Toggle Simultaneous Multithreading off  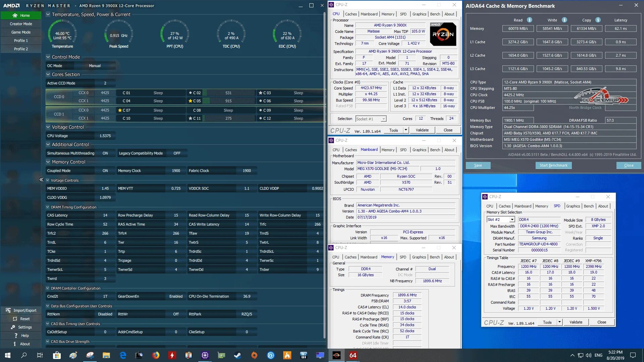(x=105, y=153)
